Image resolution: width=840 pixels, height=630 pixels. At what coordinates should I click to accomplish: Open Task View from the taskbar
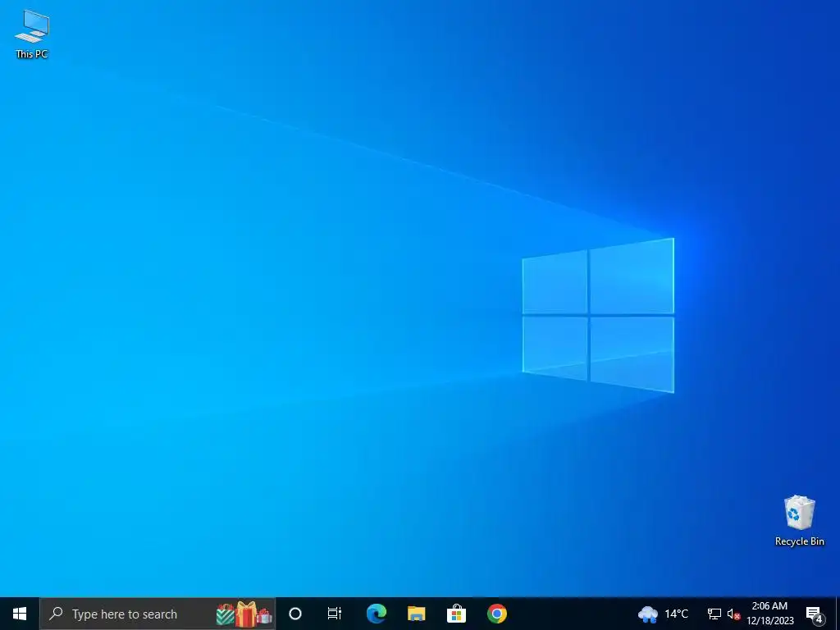pos(335,614)
